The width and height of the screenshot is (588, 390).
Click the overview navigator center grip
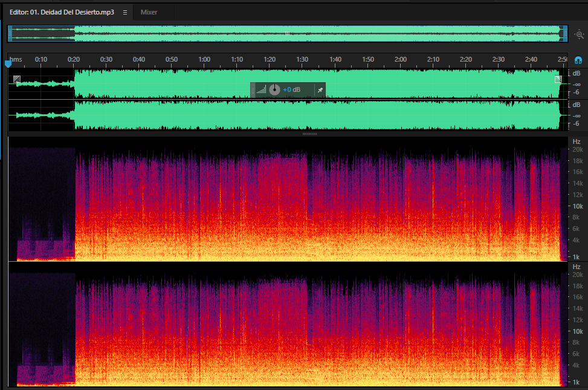(x=287, y=34)
